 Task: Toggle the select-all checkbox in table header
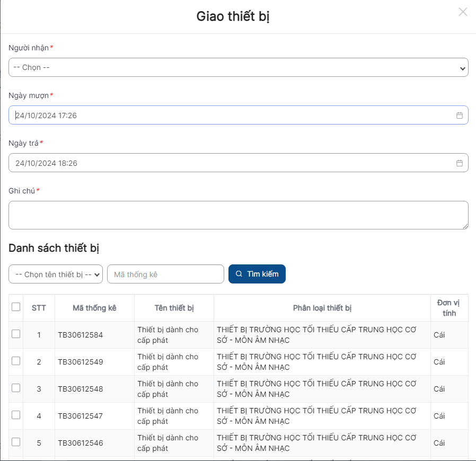tap(16, 307)
